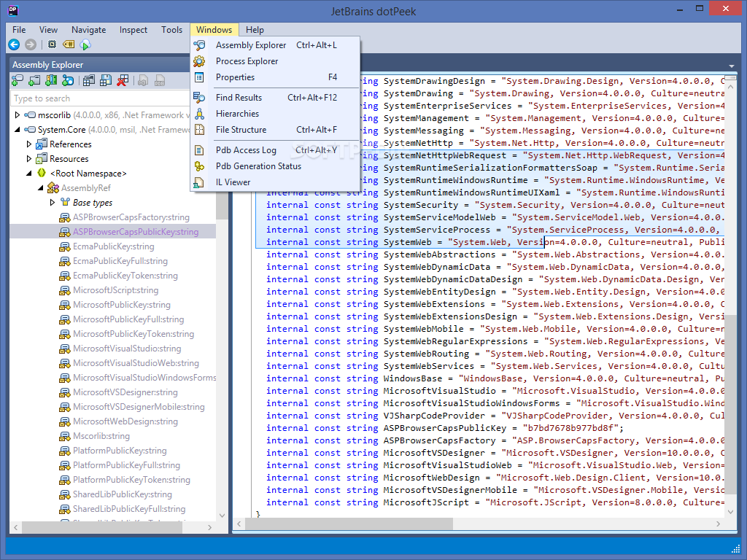The width and height of the screenshot is (747, 560).
Task: Choose File Structure menu entry
Action: 275,130
